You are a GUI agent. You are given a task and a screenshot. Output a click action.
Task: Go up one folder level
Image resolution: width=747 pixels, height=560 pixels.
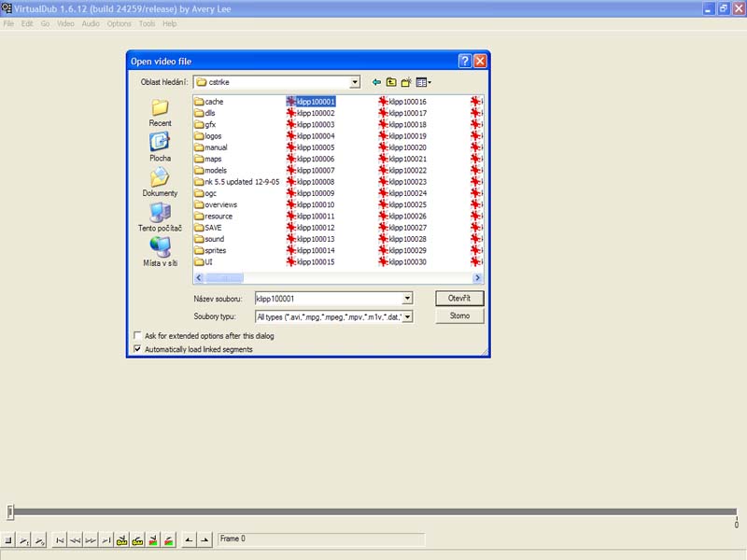coord(391,82)
